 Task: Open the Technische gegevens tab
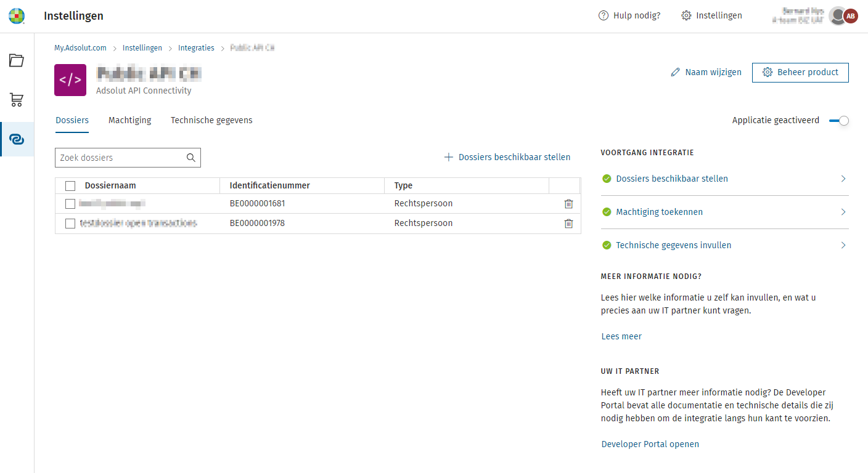[211, 120]
